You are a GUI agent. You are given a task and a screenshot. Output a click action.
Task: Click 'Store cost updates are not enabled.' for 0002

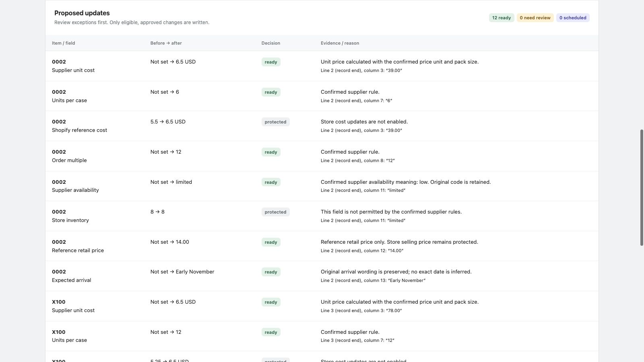click(x=364, y=121)
